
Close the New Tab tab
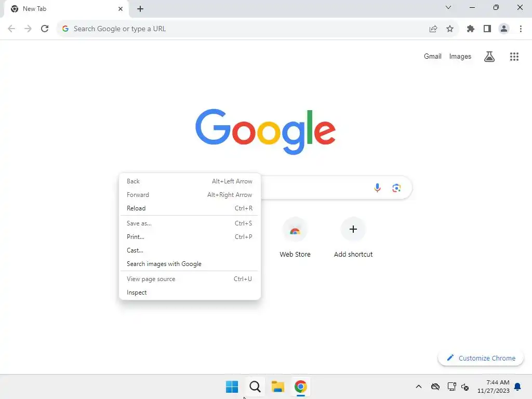coord(121,9)
